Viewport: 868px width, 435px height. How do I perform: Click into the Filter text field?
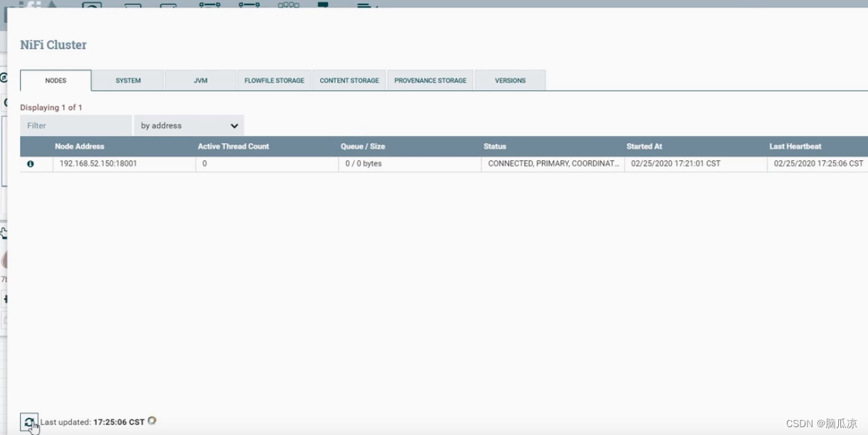click(76, 125)
